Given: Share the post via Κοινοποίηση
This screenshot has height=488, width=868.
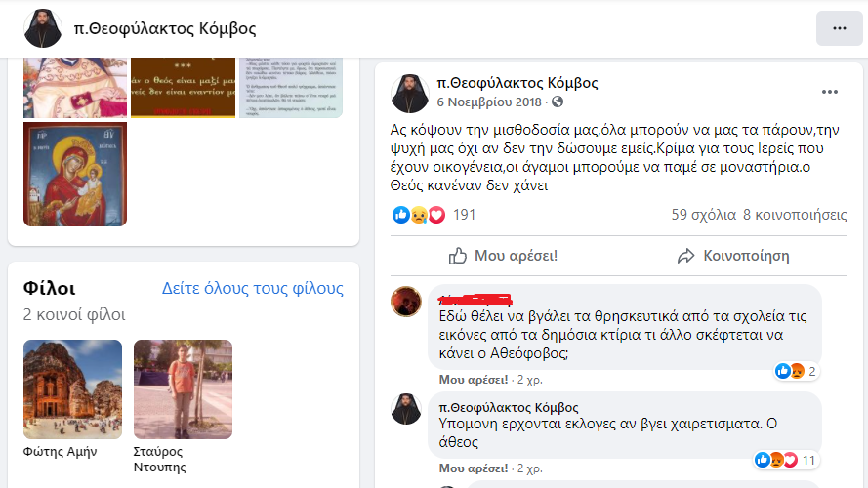Looking at the screenshot, I should [x=733, y=256].
